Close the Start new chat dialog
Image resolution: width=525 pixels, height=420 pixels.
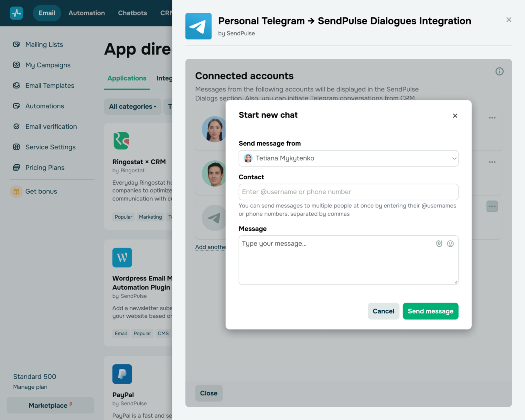pos(455,116)
